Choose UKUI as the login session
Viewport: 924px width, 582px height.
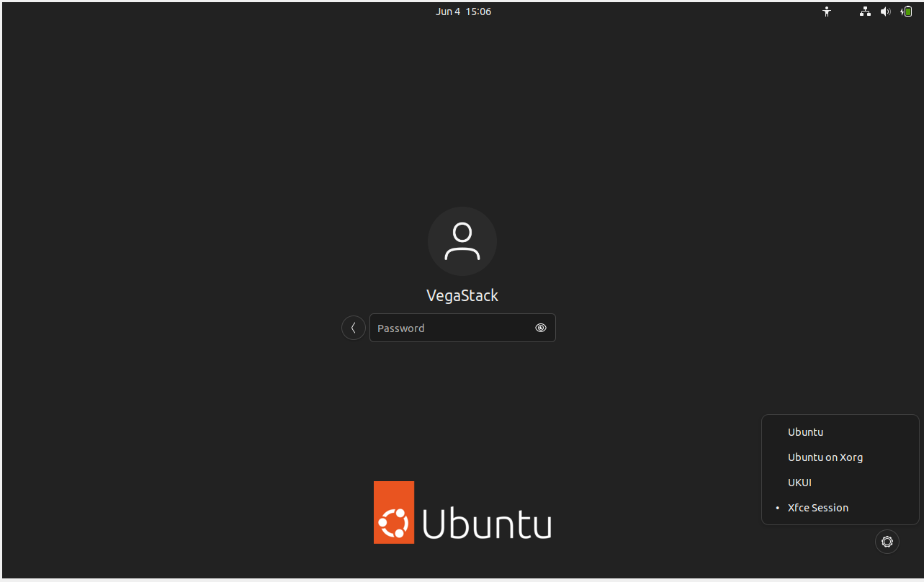[799, 482]
